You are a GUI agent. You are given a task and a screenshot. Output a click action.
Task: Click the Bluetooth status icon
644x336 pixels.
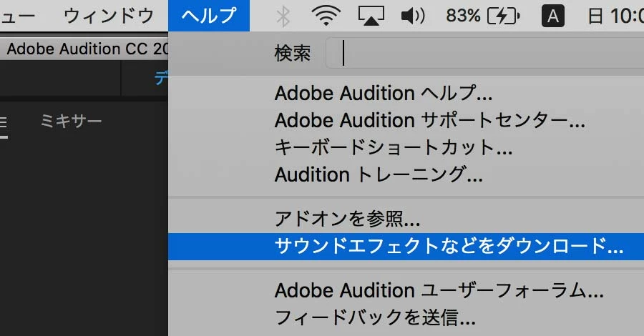pyautogui.click(x=283, y=16)
